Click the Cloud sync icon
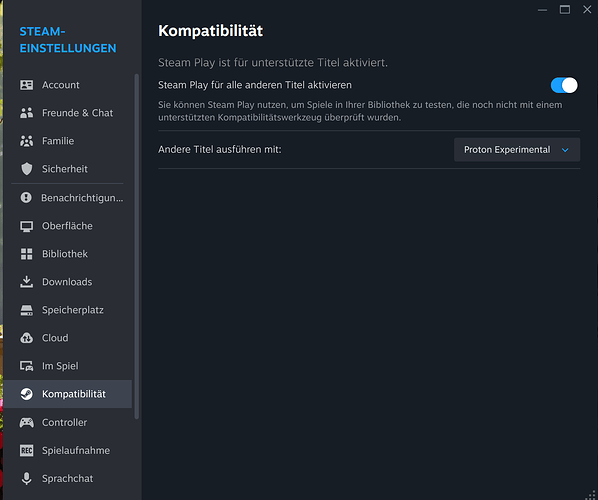 tap(26, 338)
